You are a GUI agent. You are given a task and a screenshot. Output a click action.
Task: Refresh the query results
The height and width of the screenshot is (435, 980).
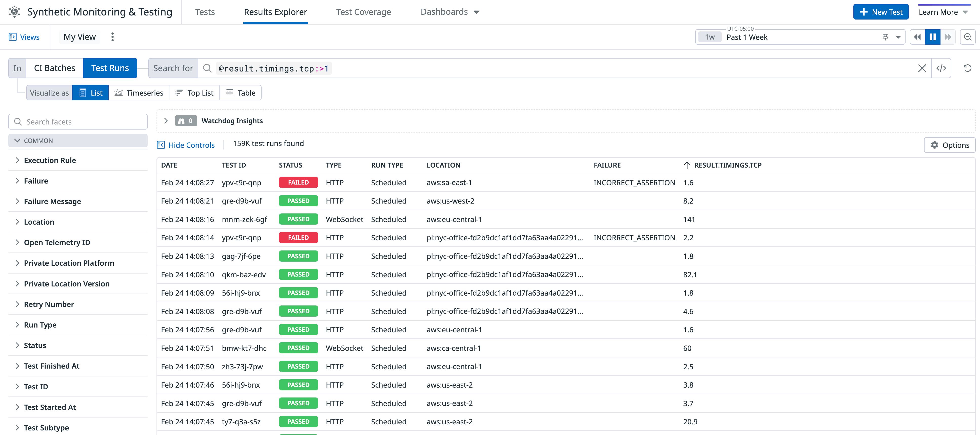pos(967,68)
